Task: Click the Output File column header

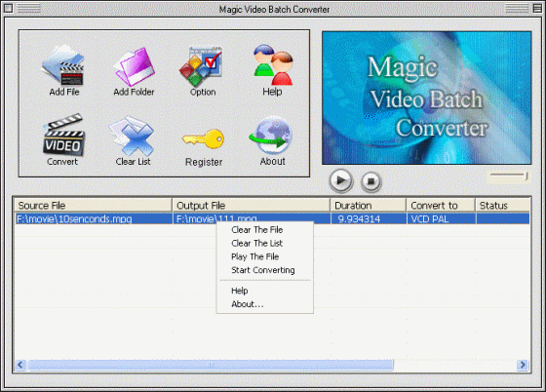Action: [252, 206]
